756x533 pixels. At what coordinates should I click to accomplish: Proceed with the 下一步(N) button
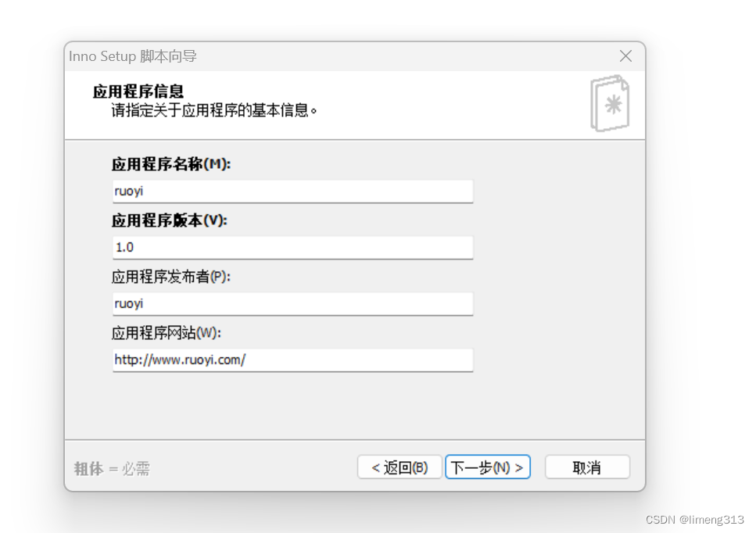click(487, 467)
